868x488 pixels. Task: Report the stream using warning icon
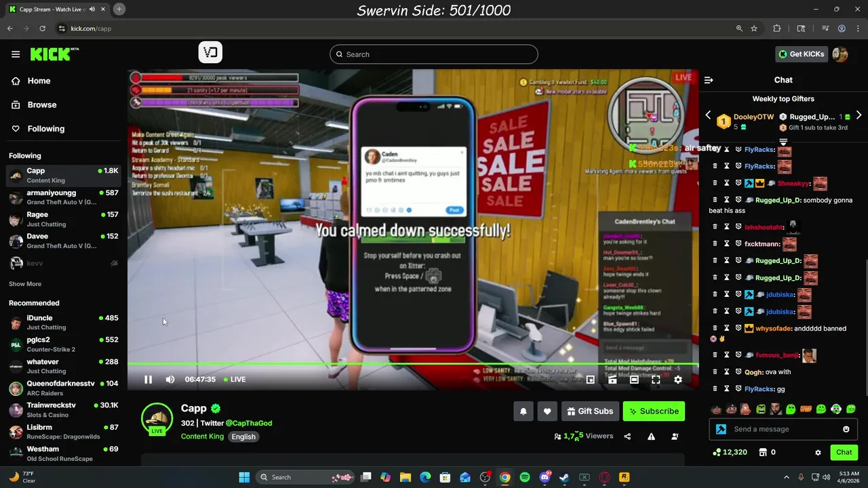click(x=651, y=436)
